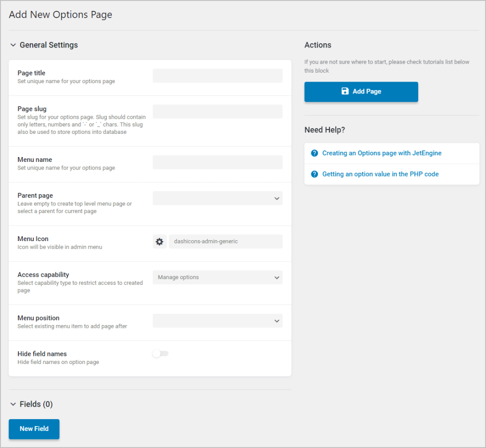
Task: Enable the Hide field names switch
Action: point(160,354)
